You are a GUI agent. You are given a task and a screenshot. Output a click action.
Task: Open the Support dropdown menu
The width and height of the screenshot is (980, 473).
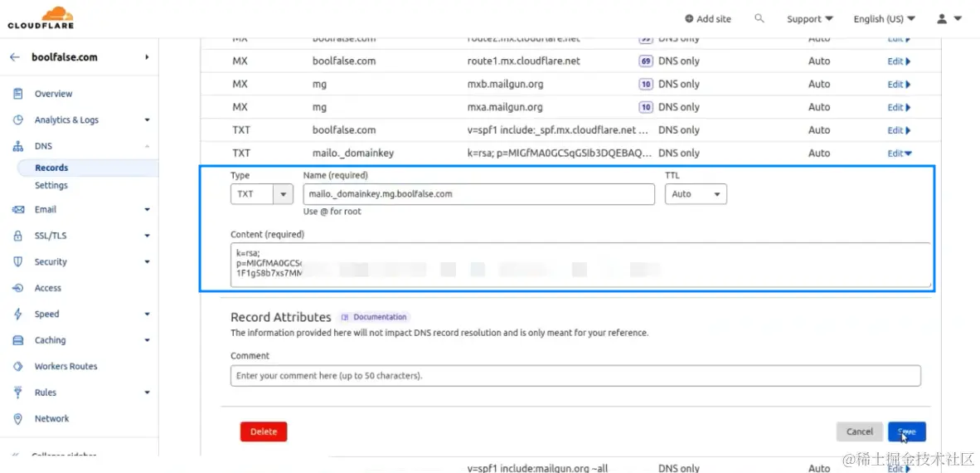(810, 19)
